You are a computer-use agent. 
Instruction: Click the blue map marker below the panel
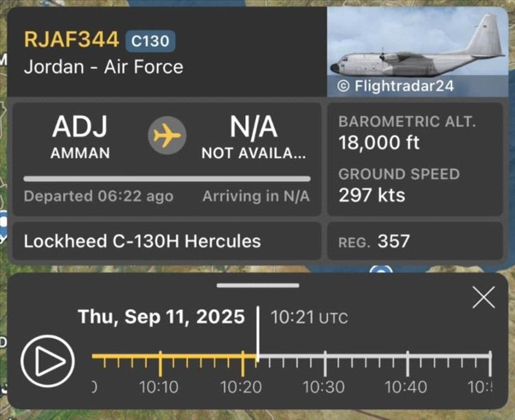381,270
